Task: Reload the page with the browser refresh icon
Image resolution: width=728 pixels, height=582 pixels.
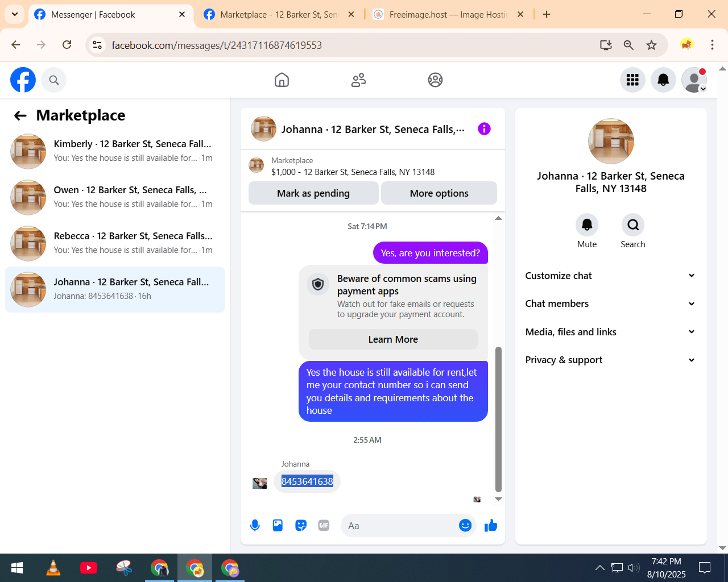Action: (x=67, y=45)
